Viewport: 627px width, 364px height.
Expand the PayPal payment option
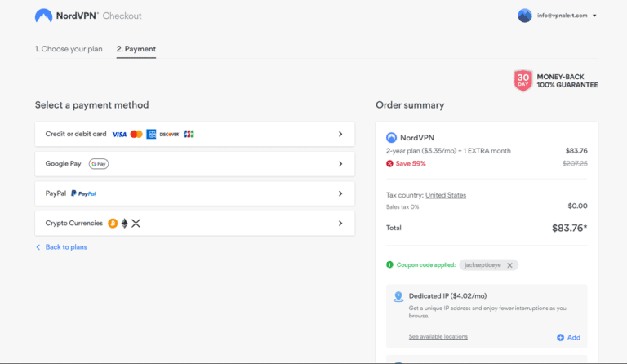(340, 193)
